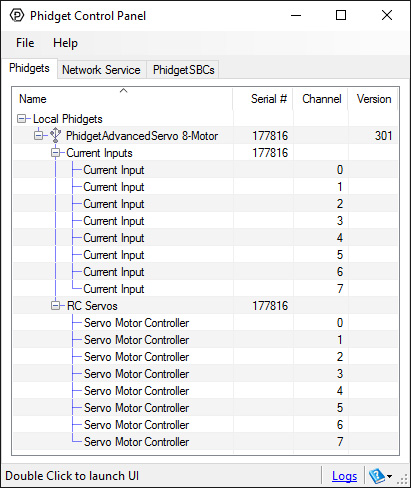This screenshot has width=411, height=488.
Task: Open the dropdown arrow next to help icon
Action: pos(389,476)
